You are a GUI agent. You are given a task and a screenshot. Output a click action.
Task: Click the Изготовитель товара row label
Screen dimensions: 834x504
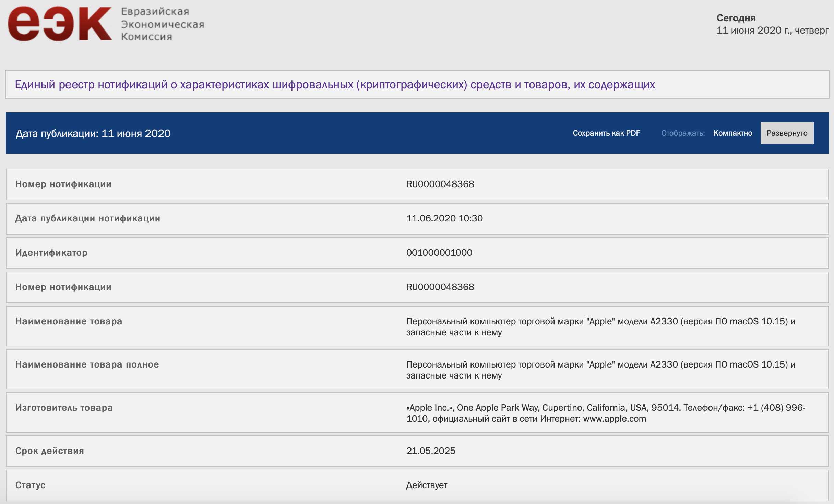[x=64, y=408]
